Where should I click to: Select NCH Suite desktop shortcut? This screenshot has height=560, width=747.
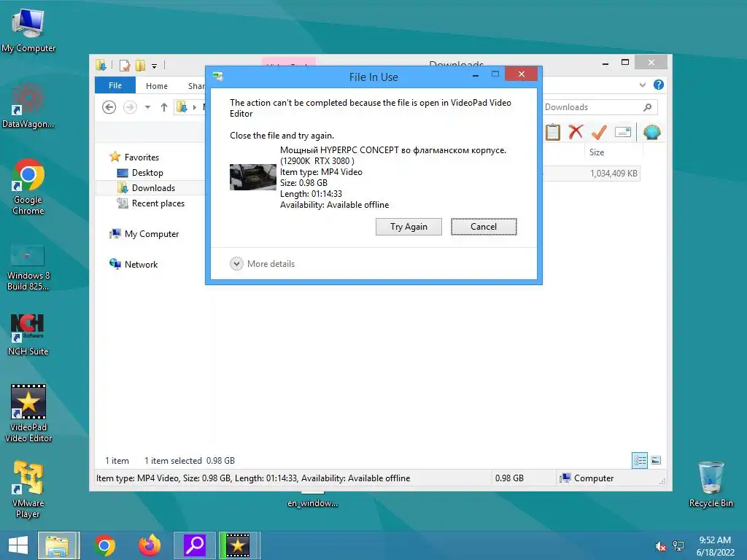click(28, 335)
